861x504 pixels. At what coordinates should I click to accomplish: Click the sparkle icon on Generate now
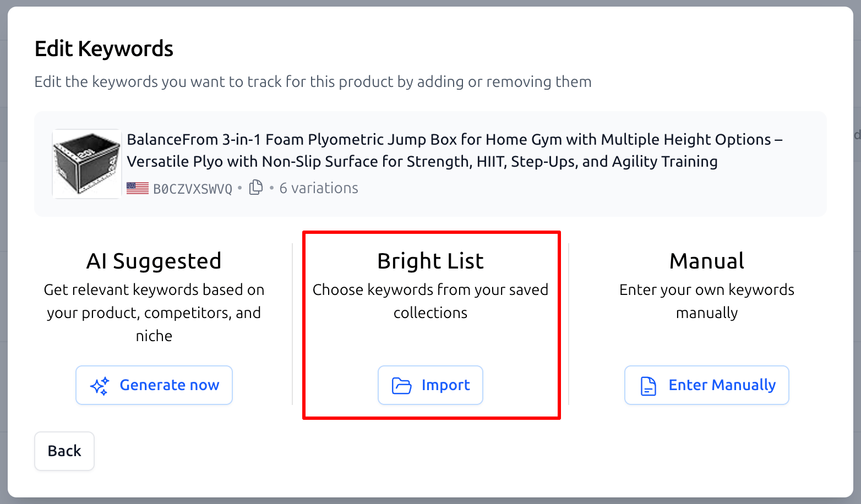[100, 386]
